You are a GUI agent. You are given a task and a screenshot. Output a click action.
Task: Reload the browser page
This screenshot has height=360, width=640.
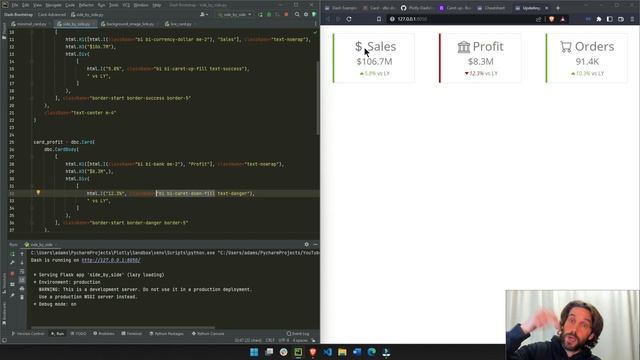(x=349, y=19)
